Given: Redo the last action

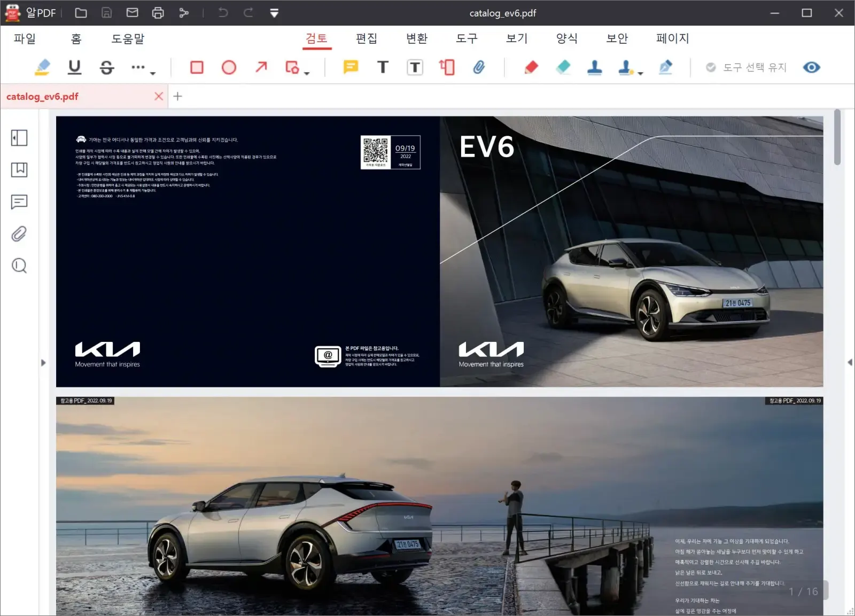Looking at the screenshot, I should tap(248, 13).
